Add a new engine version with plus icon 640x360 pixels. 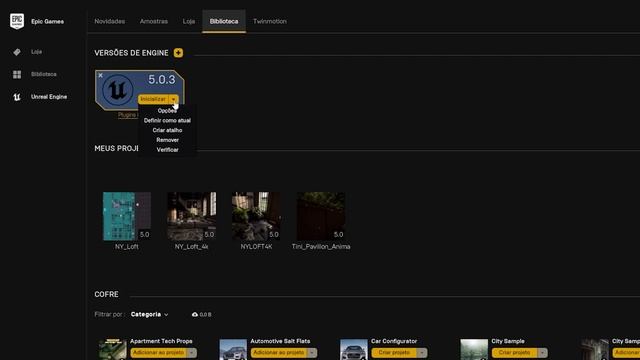pyautogui.click(x=178, y=53)
